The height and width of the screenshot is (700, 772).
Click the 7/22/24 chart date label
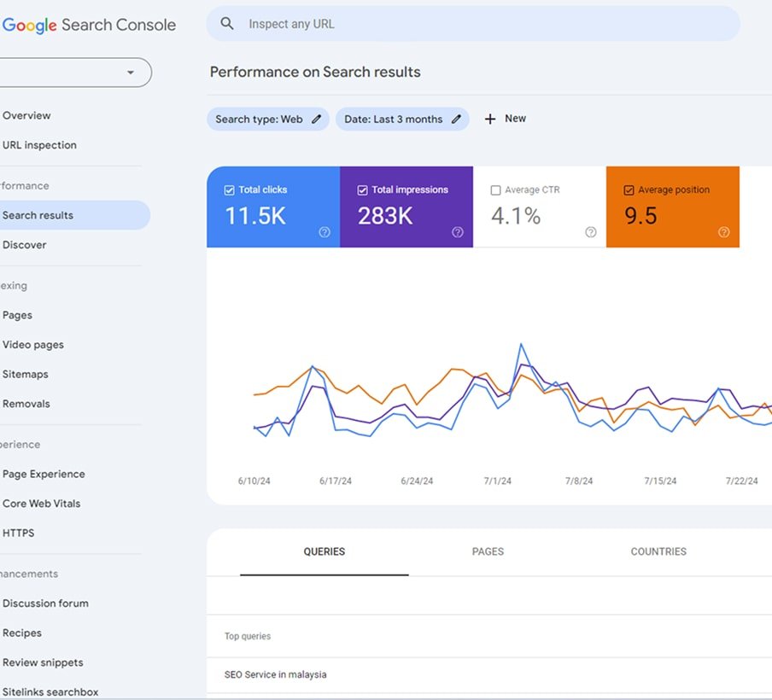point(741,481)
